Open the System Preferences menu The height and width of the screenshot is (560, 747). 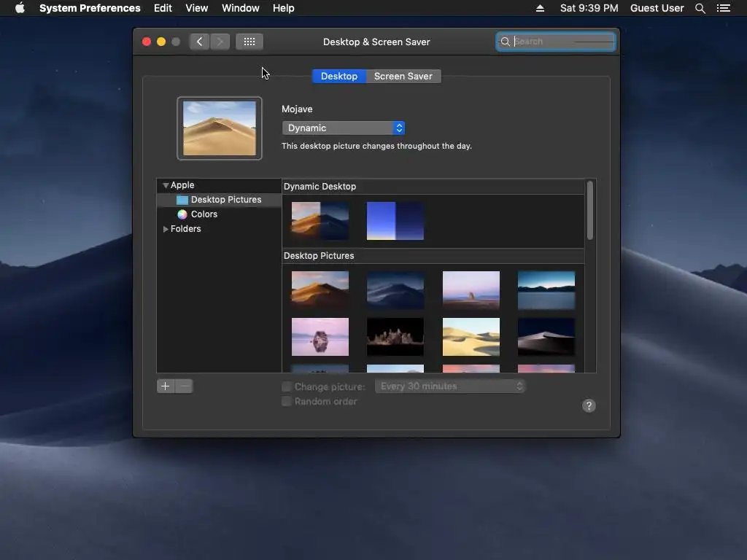point(90,8)
